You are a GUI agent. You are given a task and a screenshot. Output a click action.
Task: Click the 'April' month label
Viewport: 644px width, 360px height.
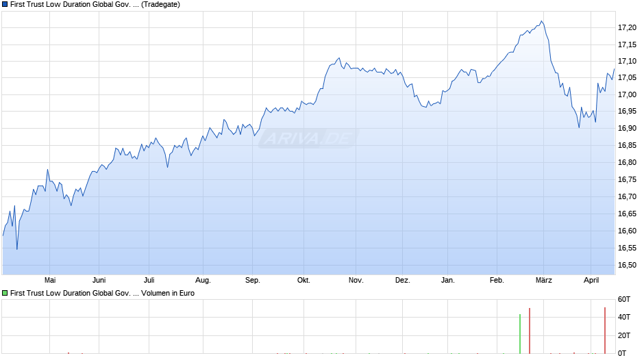591,280
